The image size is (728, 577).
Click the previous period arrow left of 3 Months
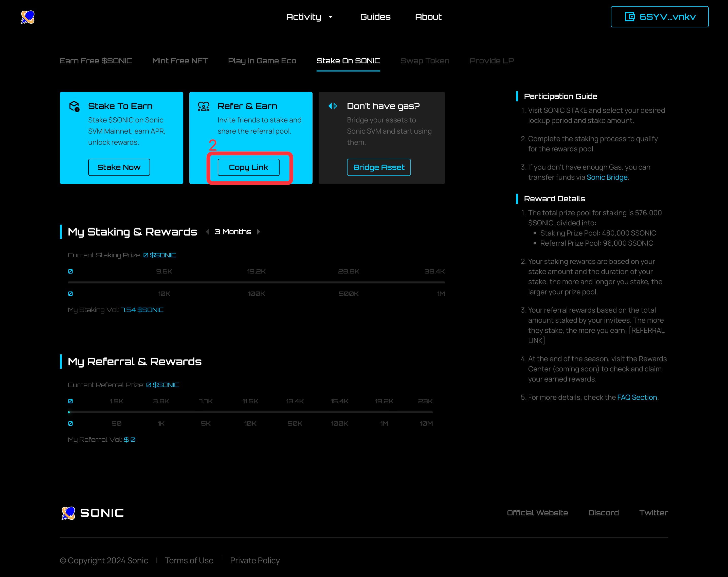coord(208,232)
